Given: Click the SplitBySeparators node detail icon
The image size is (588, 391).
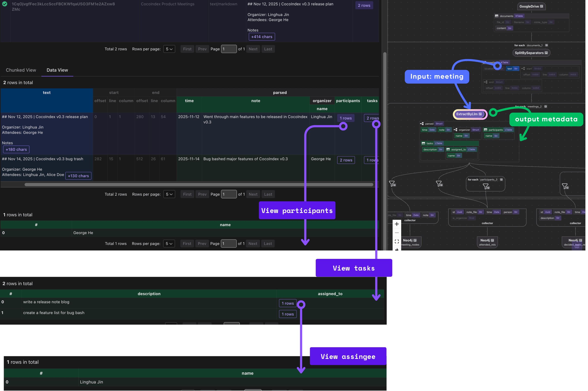Looking at the screenshot, I should tap(546, 53).
